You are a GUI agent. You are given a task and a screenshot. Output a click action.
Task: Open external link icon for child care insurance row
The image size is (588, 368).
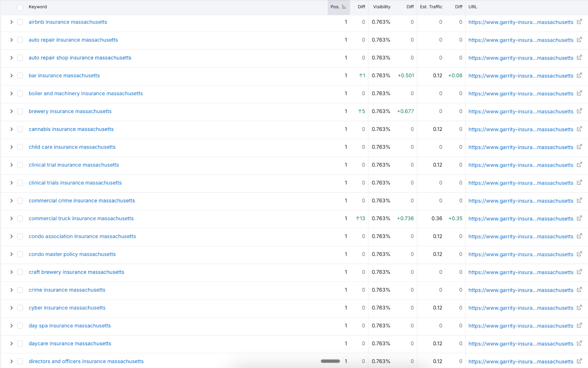point(579,147)
